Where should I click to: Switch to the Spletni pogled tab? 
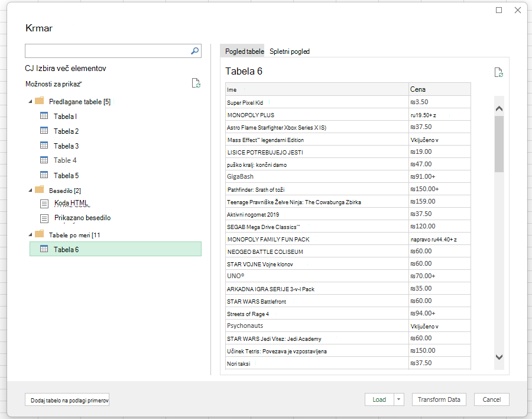tap(290, 51)
